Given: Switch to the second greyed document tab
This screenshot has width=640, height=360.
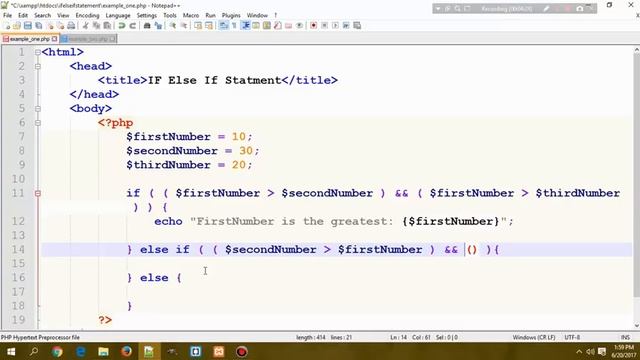Looking at the screenshot, I should pyautogui.click(x=88, y=39).
